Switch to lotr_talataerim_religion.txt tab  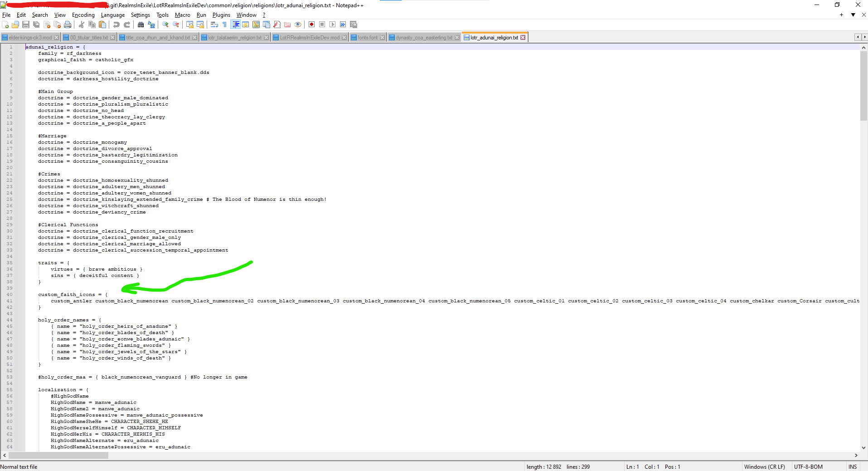(235, 38)
